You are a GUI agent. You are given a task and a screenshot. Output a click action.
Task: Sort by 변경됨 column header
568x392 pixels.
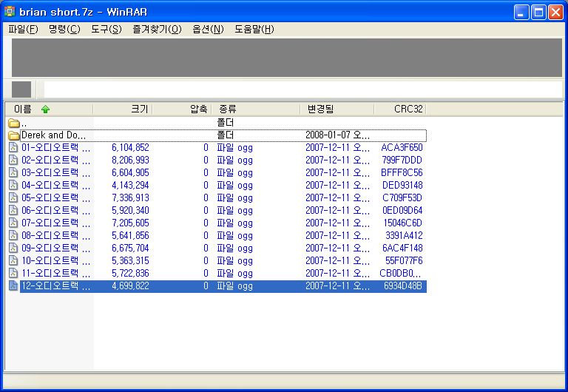pos(337,109)
